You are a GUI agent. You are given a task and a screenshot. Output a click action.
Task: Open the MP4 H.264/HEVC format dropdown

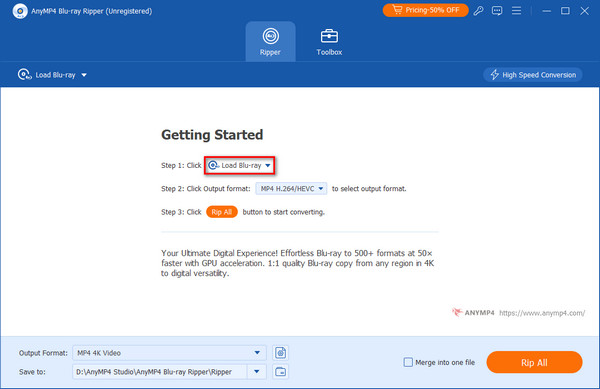(291, 189)
